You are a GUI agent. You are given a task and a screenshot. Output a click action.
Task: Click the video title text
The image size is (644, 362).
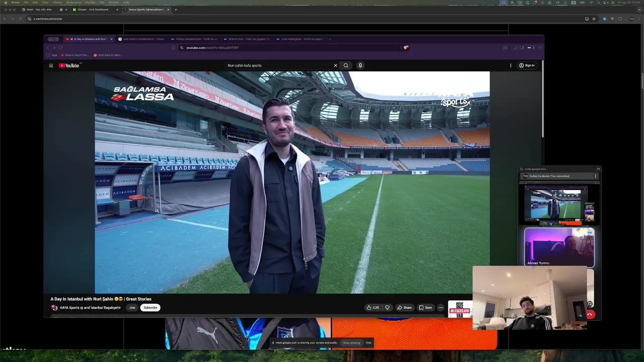[101, 299]
